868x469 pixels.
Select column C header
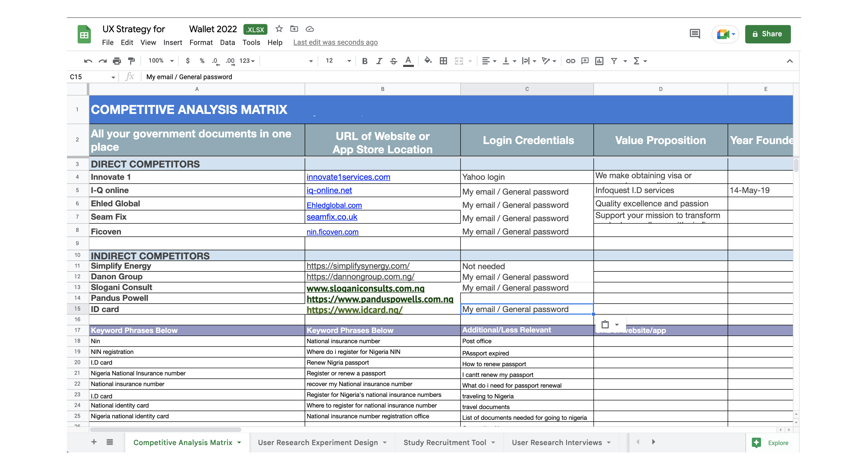pyautogui.click(x=527, y=89)
